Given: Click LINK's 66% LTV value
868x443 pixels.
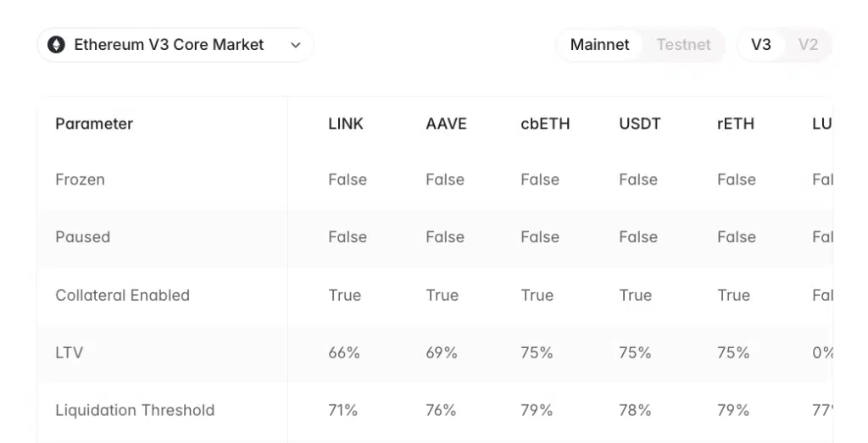Looking at the screenshot, I should coord(344,352).
